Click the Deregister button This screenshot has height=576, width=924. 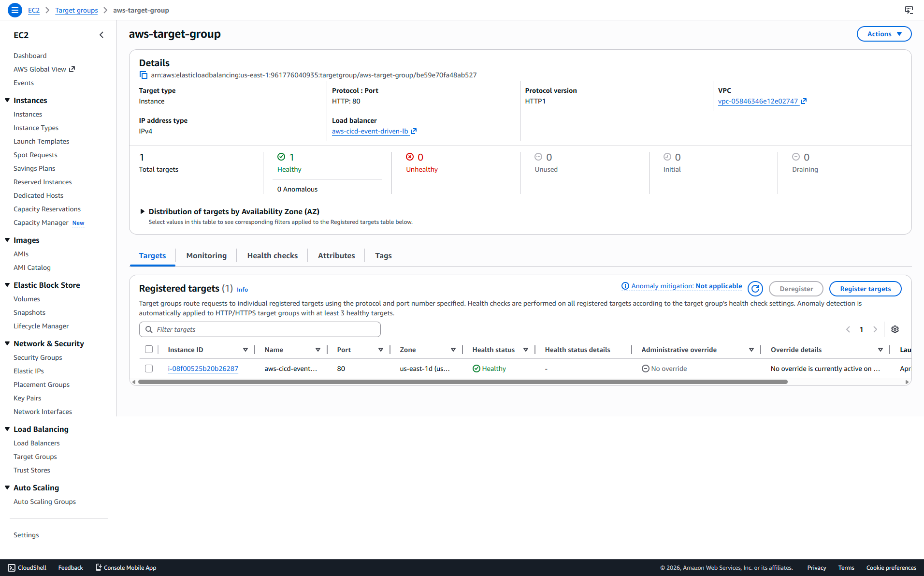coord(796,289)
